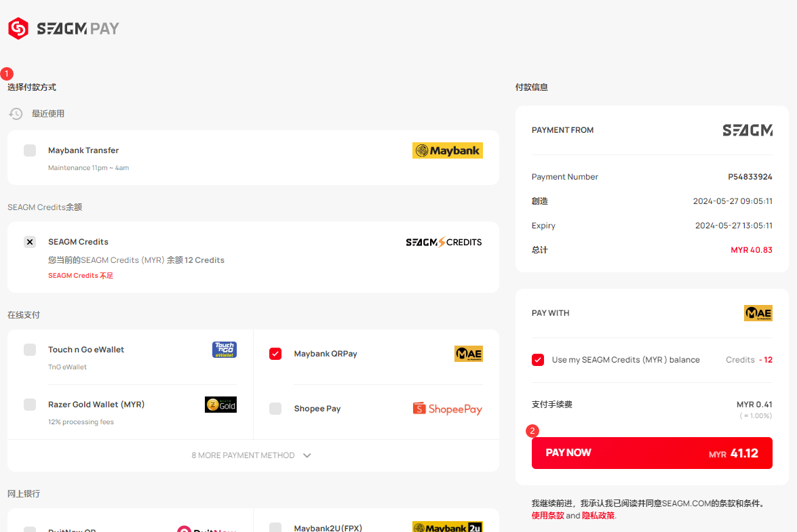Image resolution: width=797 pixels, height=532 pixels.
Task: Toggle Use my SEAGM Credits balance checkbox
Action: pyautogui.click(x=538, y=360)
